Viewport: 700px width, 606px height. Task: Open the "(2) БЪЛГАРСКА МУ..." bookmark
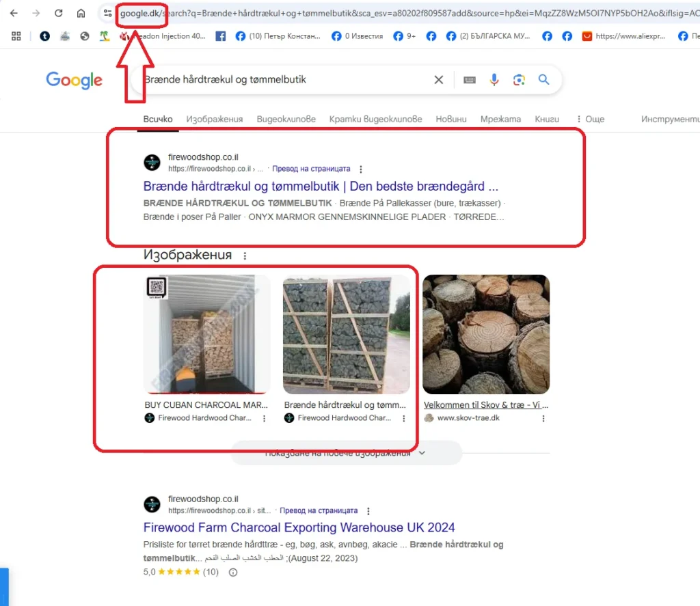[488, 36]
